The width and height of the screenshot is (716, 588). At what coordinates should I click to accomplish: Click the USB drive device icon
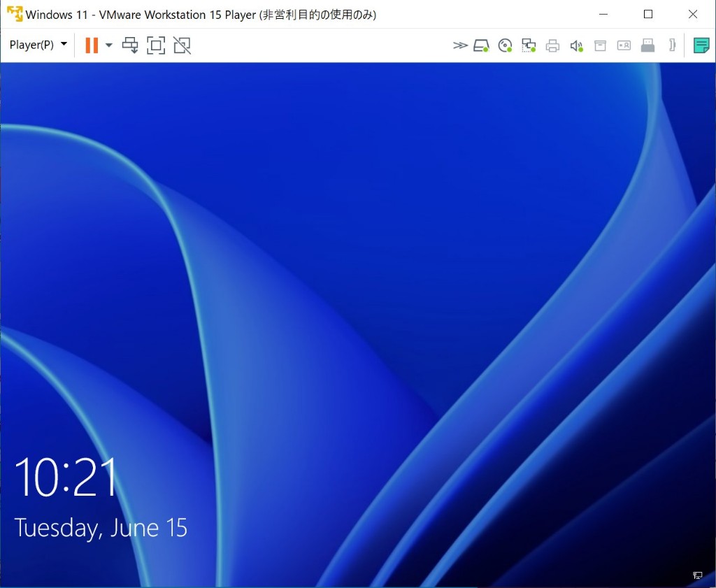point(647,45)
